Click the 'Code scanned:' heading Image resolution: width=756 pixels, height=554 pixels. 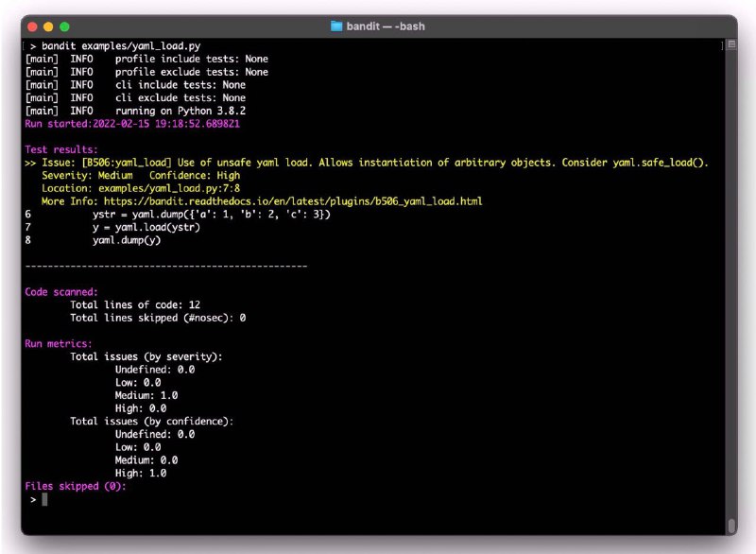tap(61, 292)
